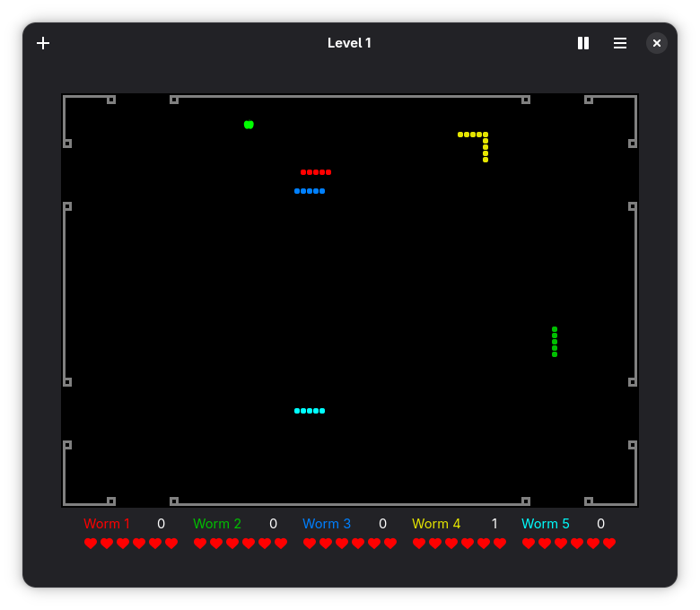Click the green vertical worm
This screenshot has height=610, width=700.
(555, 342)
